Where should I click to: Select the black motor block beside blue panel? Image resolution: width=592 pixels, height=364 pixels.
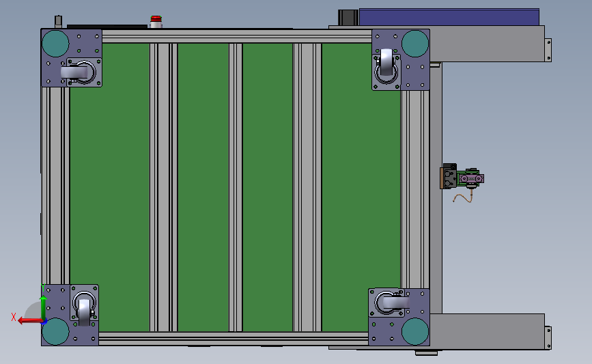click(x=348, y=18)
